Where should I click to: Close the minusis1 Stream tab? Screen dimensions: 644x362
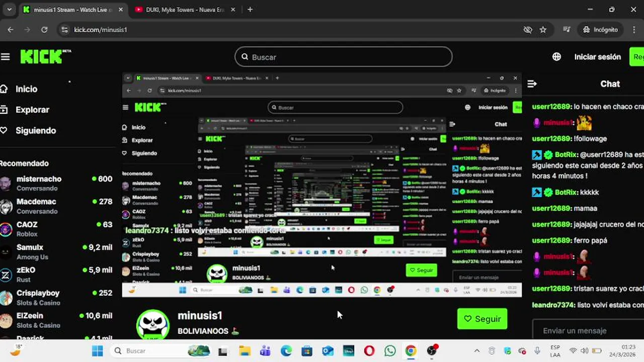(x=121, y=10)
